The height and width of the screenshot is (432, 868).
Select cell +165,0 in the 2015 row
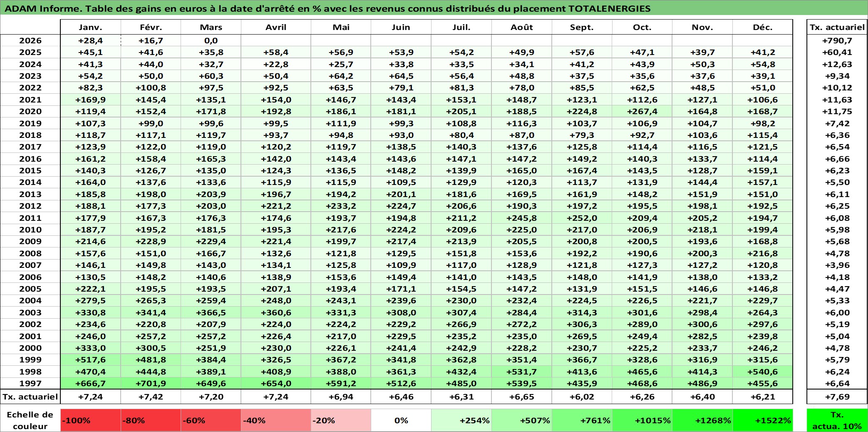tap(522, 170)
